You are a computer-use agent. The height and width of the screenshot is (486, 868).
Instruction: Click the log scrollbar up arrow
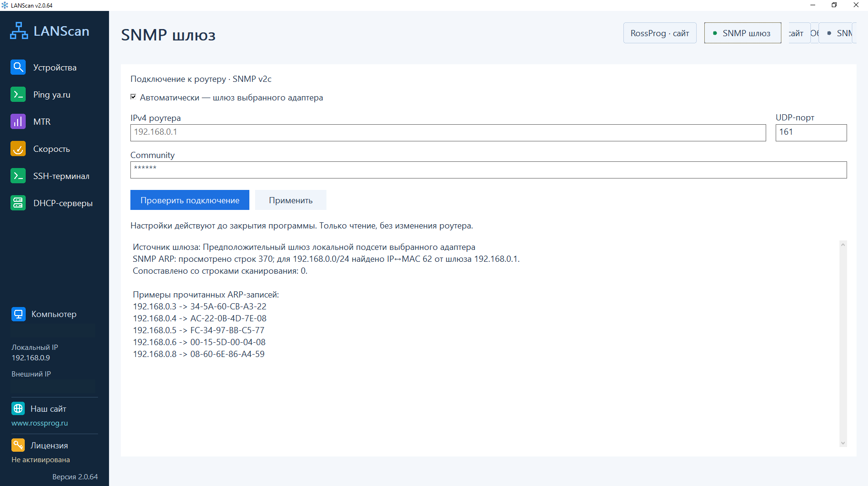coord(843,245)
